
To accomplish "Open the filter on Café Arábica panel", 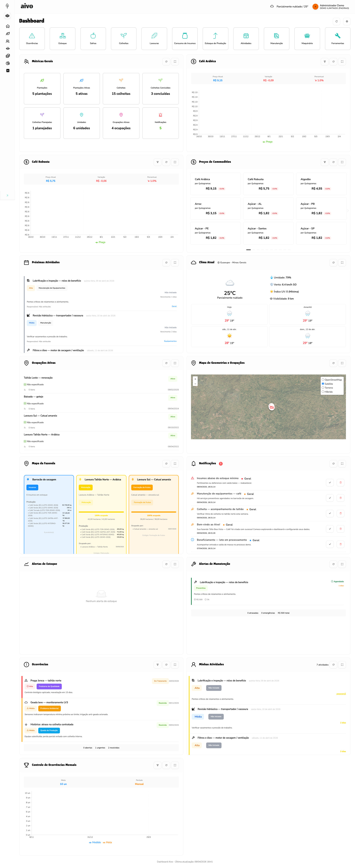I will (325, 62).
